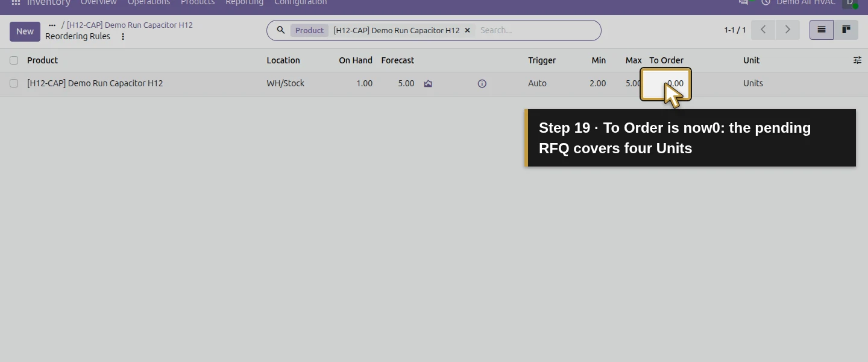Tick the checkbox for the H12-CAP row
The width and height of the screenshot is (868, 362).
tap(14, 83)
